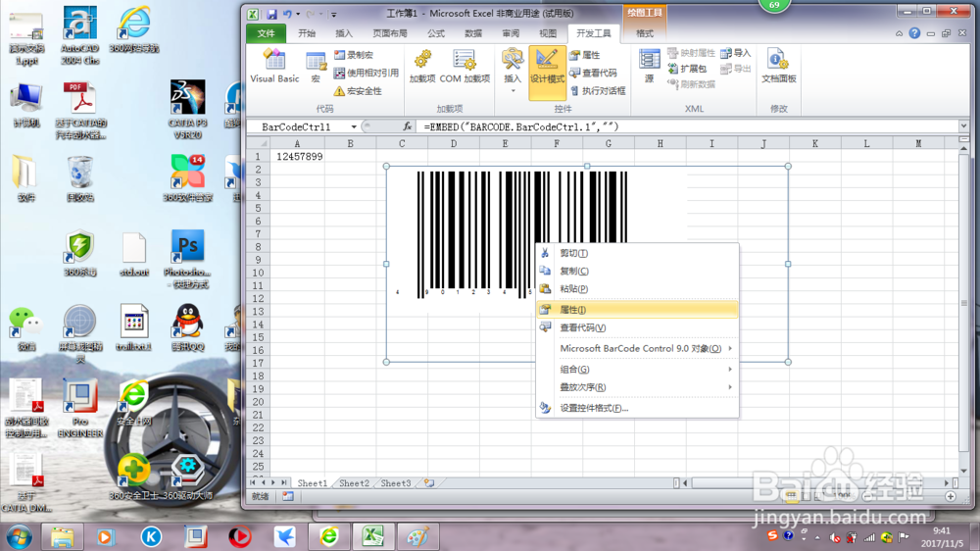Click XML Import button
The height and width of the screenshot is (551, 980).
(x=736, y=53)
